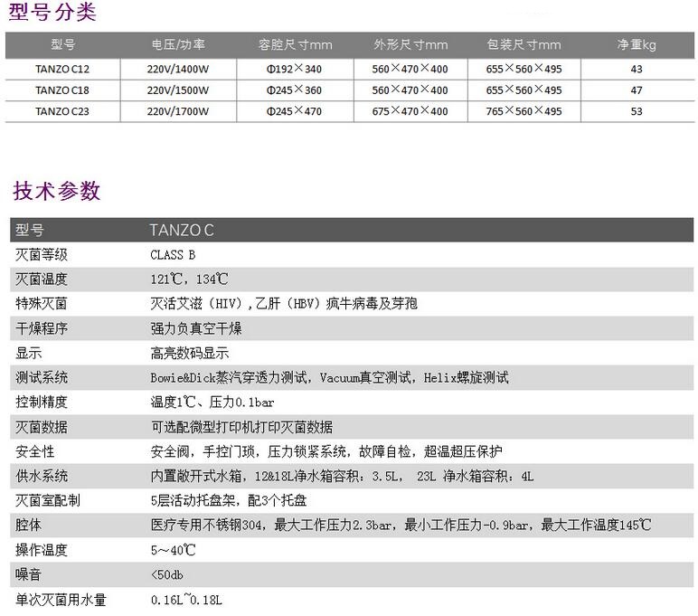Click the 220V/1700W cell

pos(178,111)
